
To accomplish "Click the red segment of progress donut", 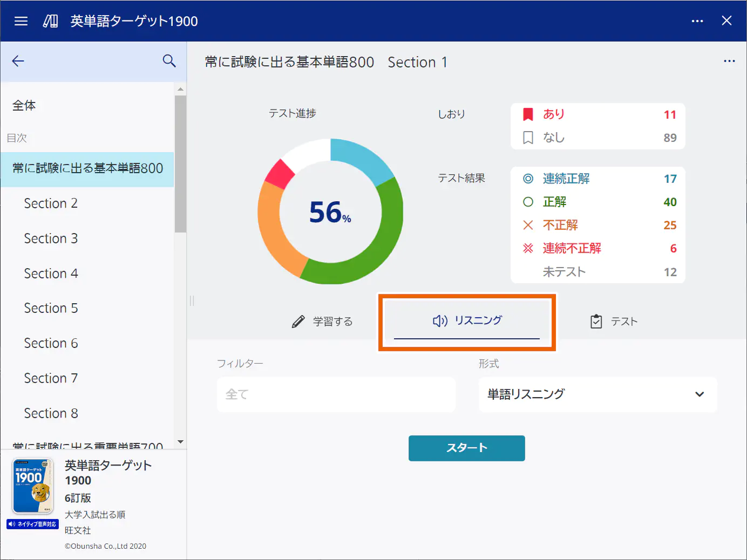I will (280, 174).
